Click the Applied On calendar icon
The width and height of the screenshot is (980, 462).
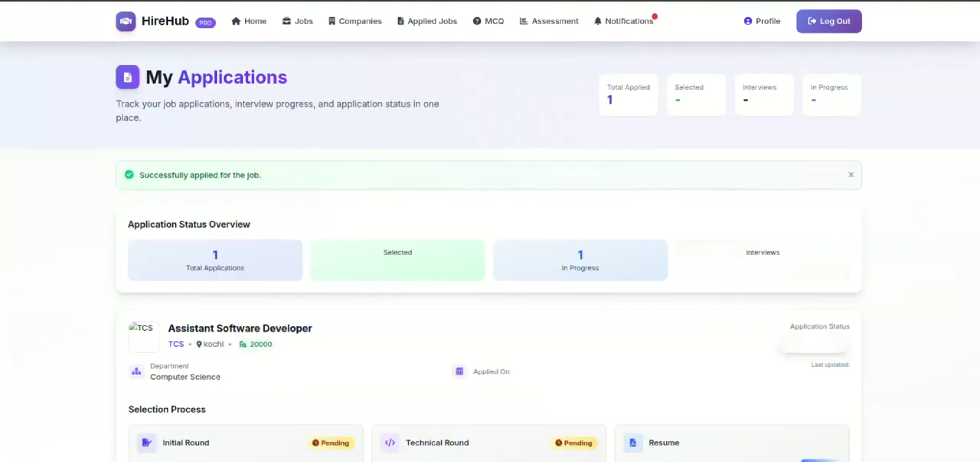point(459,371)
